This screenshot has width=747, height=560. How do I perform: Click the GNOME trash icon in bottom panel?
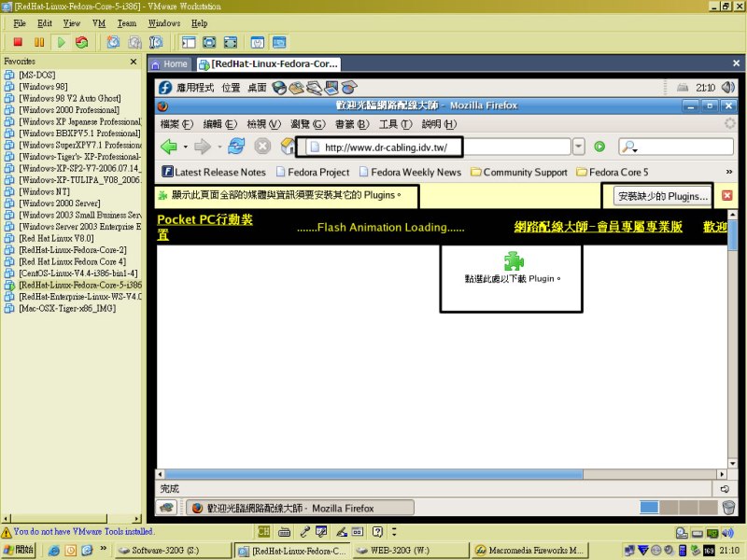coord(728,508)
